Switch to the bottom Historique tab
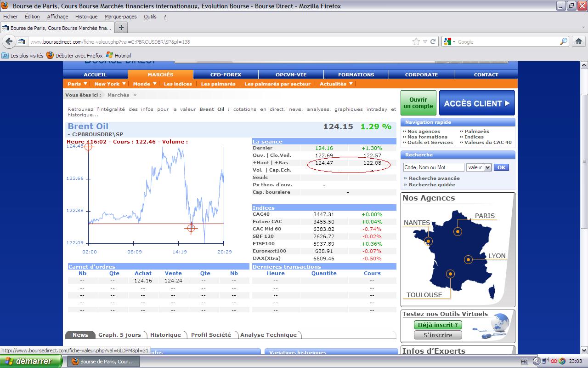 click(x=165, y=335)
